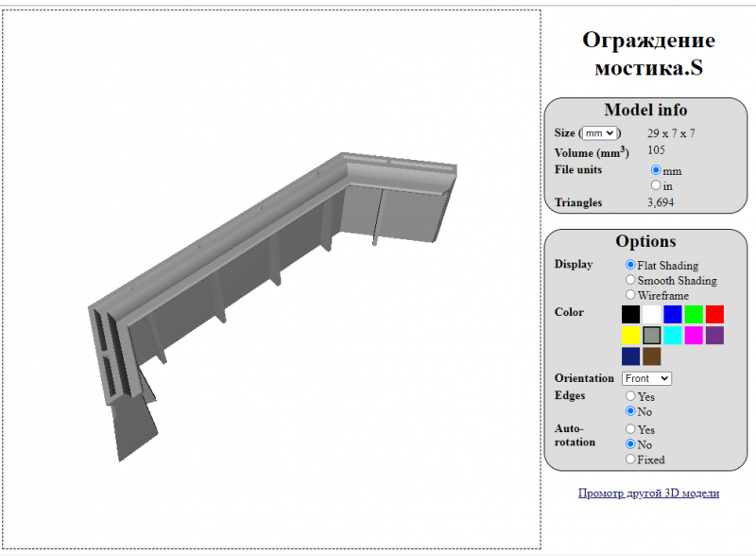This screenshot has width=756, height=556.
Task: Open the Size units dropdown
Action: pos(599,134)
